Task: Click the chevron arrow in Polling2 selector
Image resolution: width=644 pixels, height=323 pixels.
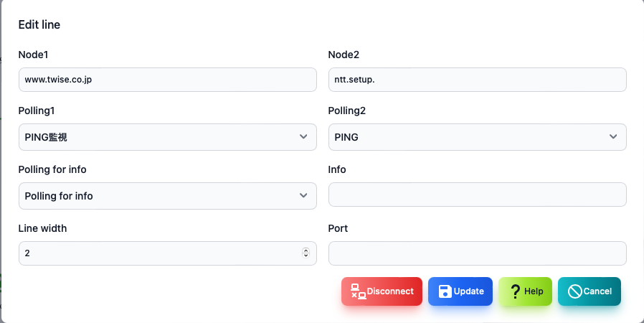Action: pos(613,137)
